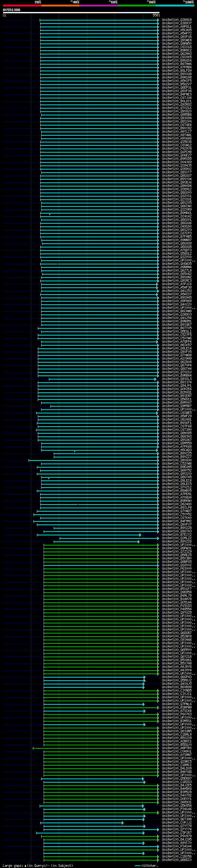197x868 pixels.
Task: Select label UniRef100_Q9ZRD2
Action: pyautogui.click(x=177, y=104)
